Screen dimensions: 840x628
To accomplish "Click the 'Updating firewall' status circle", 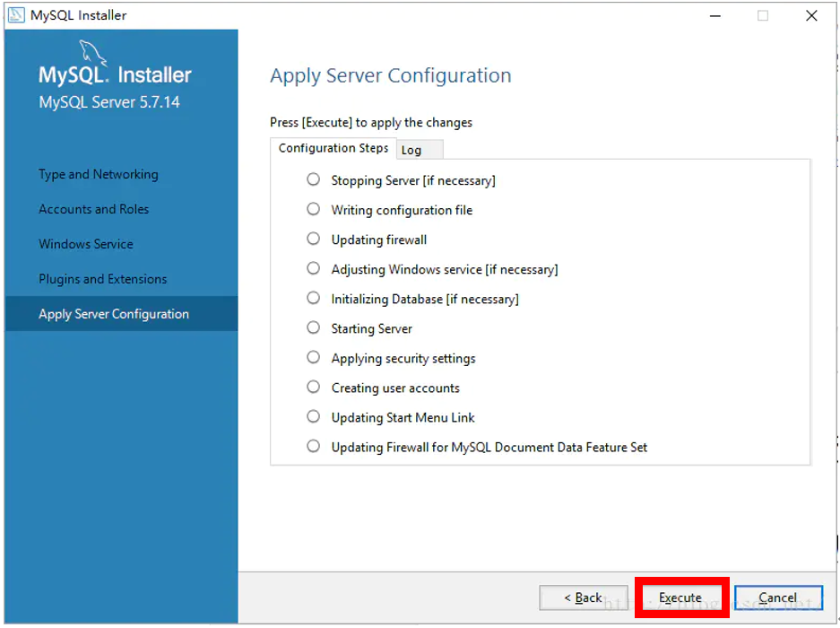I will [x=313, y=239].
